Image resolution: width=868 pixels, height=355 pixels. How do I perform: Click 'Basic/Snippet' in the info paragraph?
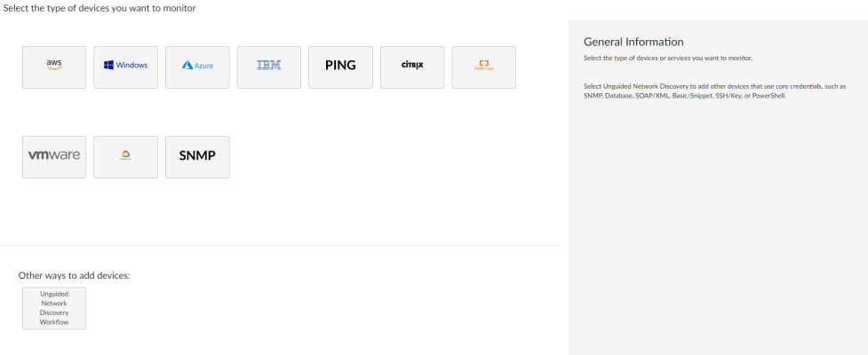coord(685,95)
